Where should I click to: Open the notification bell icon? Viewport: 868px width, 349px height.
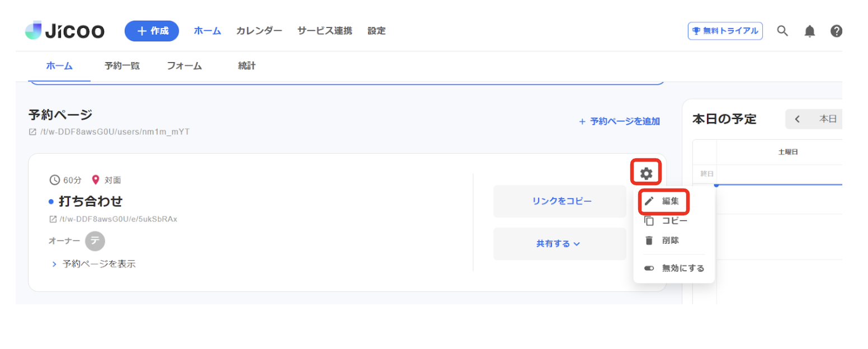click(810, 31)
